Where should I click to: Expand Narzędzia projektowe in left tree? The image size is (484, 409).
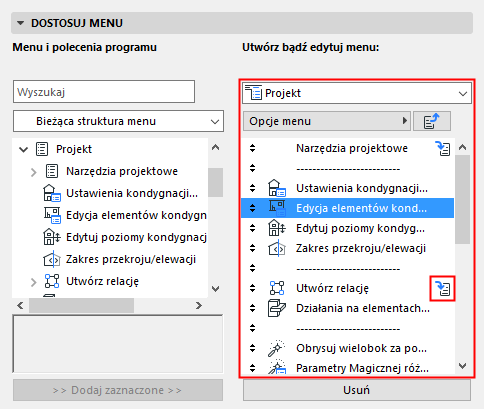click(33, 172)
